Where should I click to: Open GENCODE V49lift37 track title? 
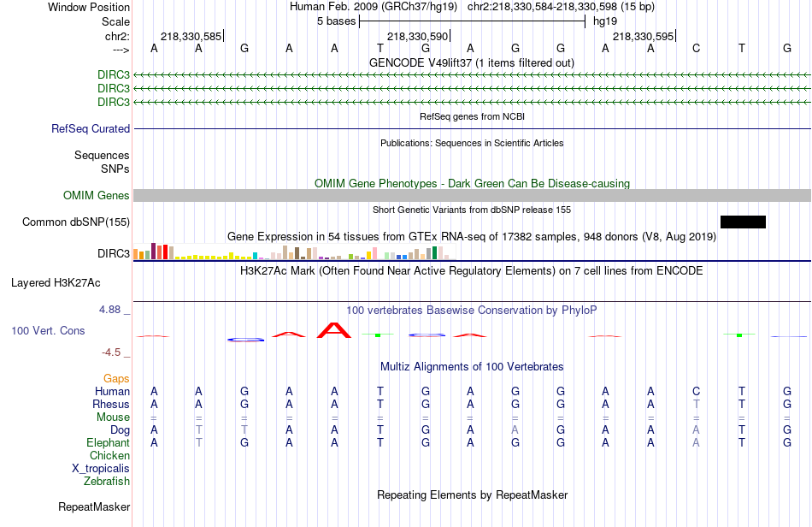(x=472, y=62)
